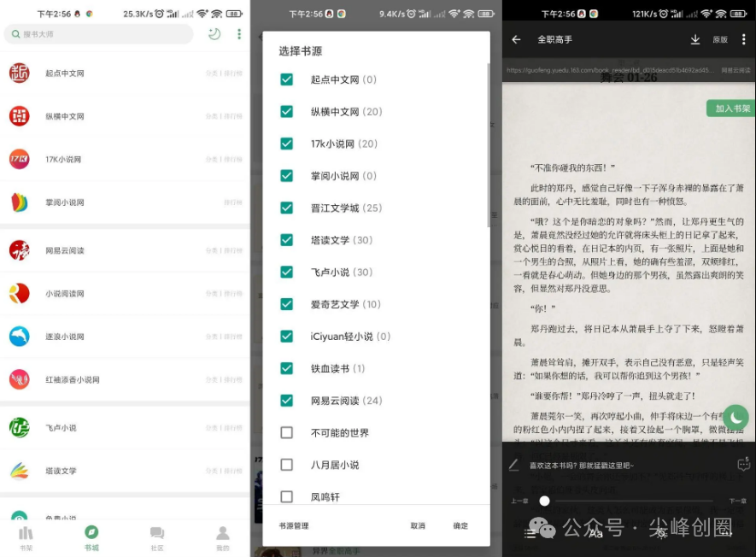Uncheck 掌阅小说网 (0) checkbox

click(x=286, y=175)
